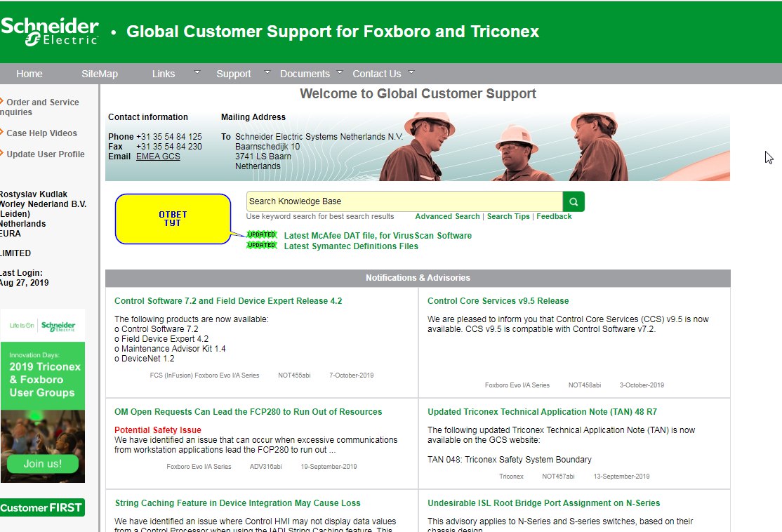Open the Customer FIRST logo

42,507
